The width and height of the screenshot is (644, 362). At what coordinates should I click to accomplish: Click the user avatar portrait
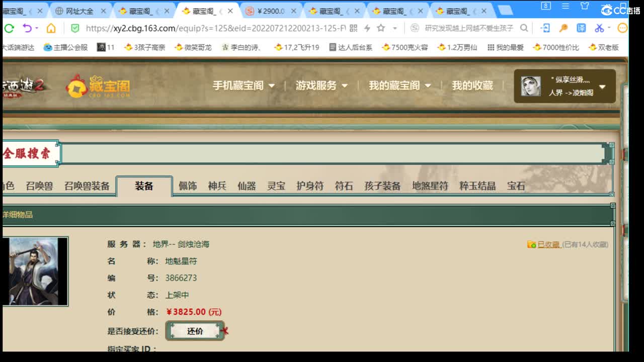pyautogui.click(x=530, y=86)
